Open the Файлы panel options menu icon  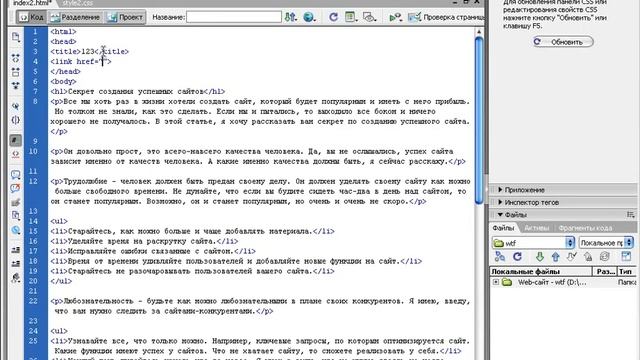[x=631, y=215]
